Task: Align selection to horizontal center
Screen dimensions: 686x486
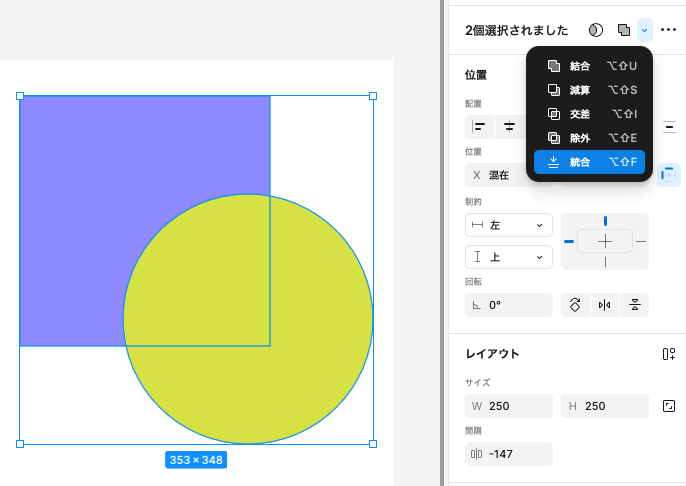Action: click(510, 126)
